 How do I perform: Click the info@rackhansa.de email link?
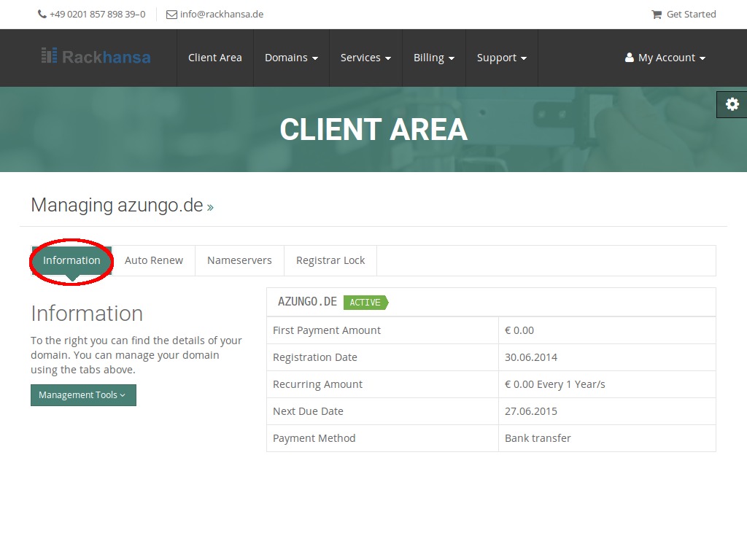pyautogui.click(x=222, y=15)
